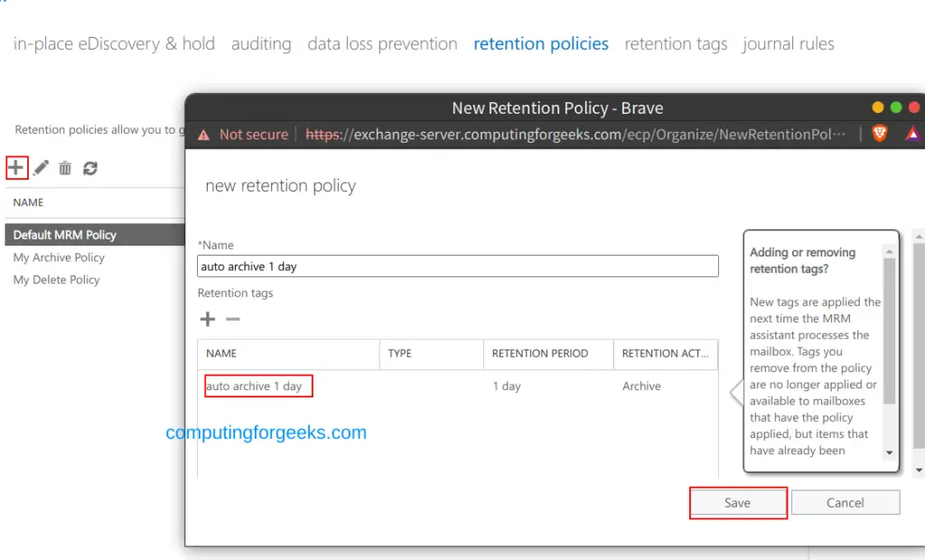Open the journal rules tab
Image resolution: width=925 pixels, height=560 pixels.
tap(788, 43)
